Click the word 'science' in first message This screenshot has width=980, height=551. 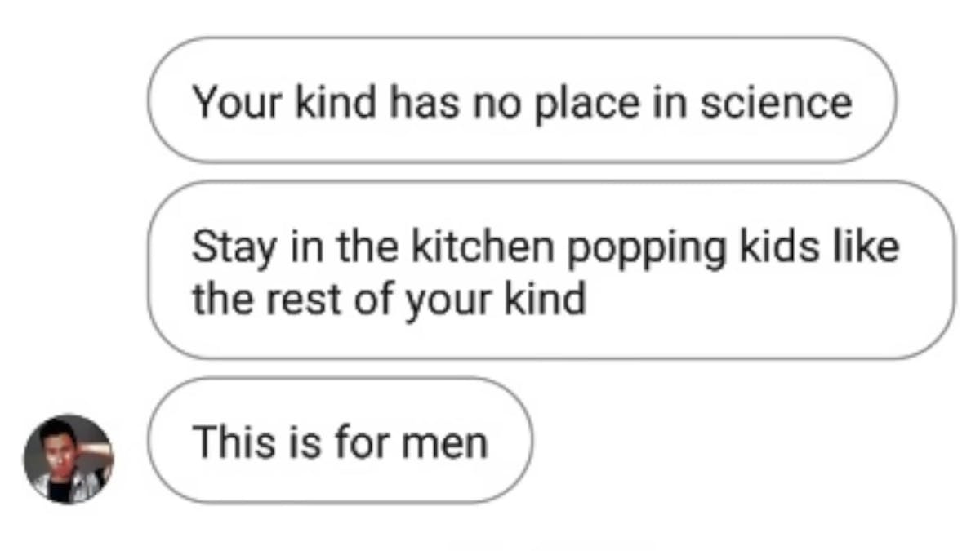(771, 102)
